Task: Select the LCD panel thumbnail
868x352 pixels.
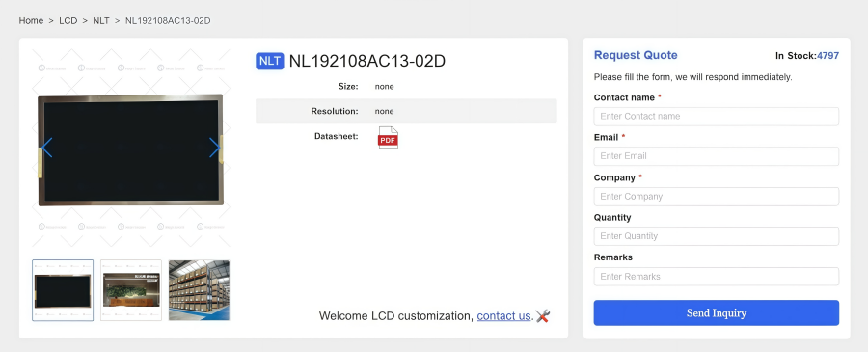Action: (63, 290)
